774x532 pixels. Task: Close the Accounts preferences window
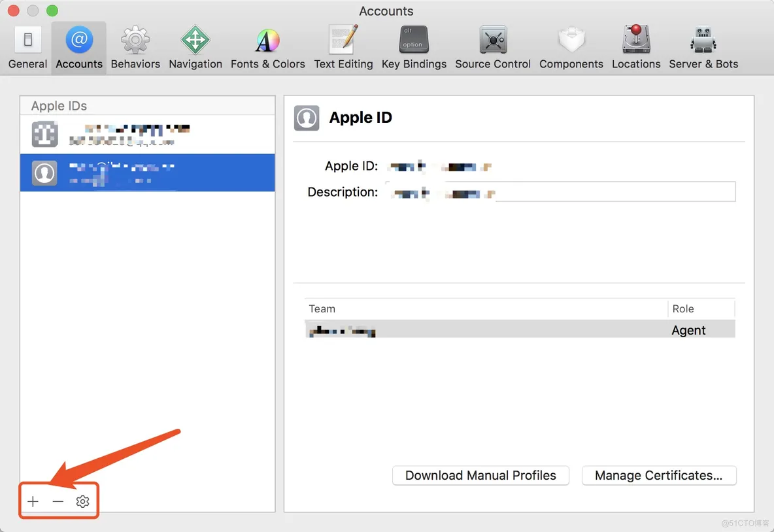click(x=13, y=10)
